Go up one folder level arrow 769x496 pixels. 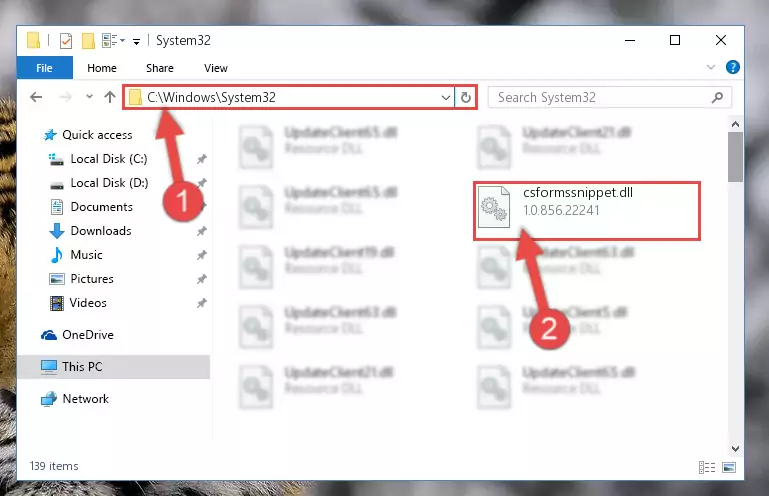[x=110, y=97]
